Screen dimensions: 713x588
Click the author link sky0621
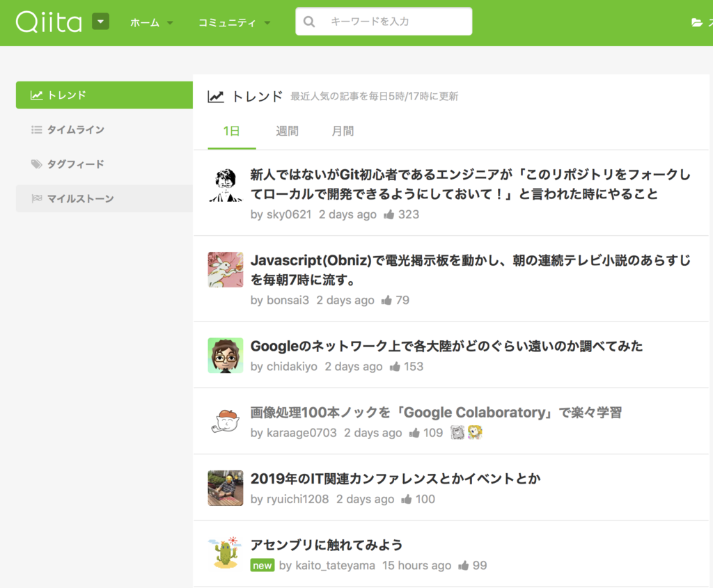pos(287,214)
